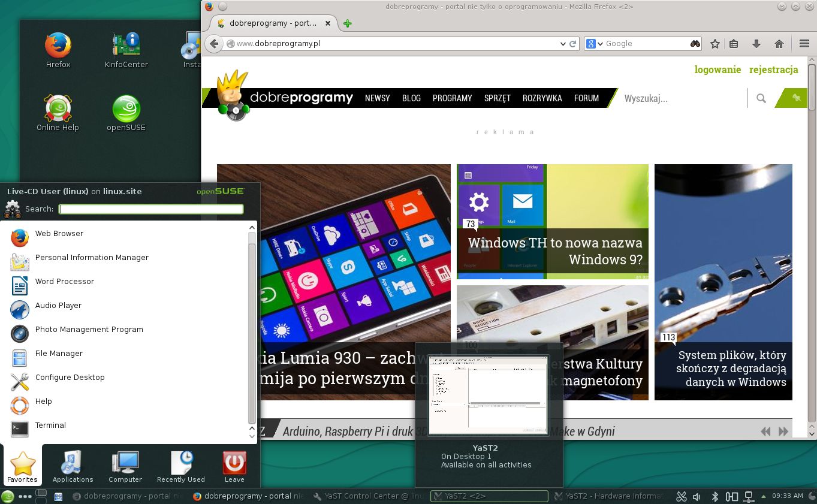Click the Firefox back arrow button
This screenshot has width=817, height=504.
214,44
